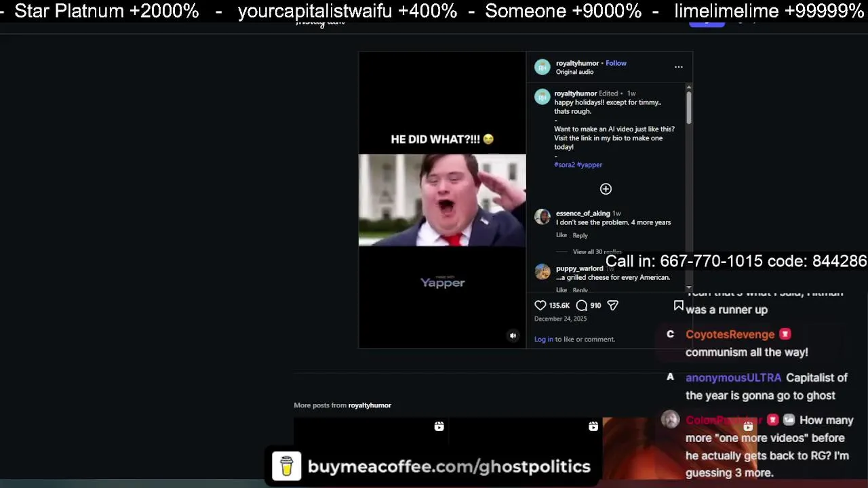
Task: Click the video player showing HE DID WHAT
Action: point(442,200)
